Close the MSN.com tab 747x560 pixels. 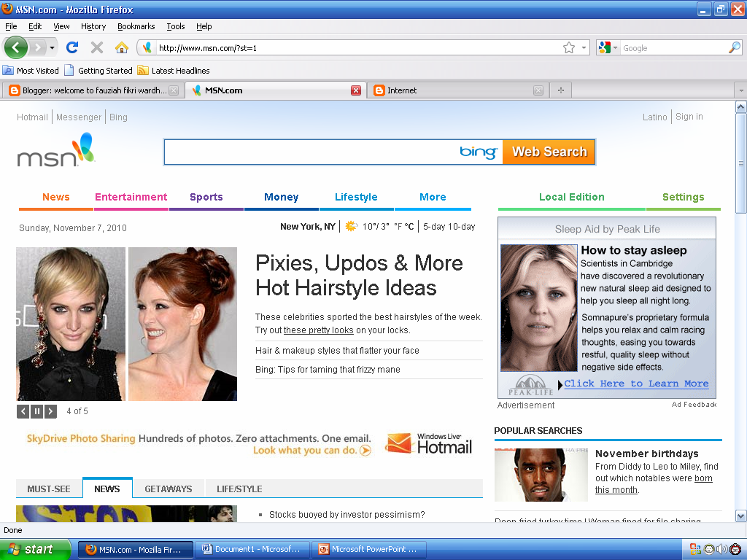coord(356,90)
